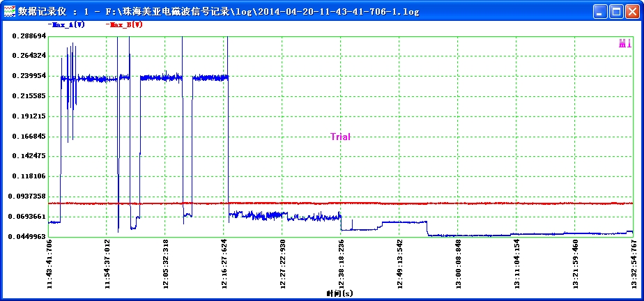The image size is (644, 301).
Task: Click the y-axis value 0.166845
Action: (x=29, y=137)
